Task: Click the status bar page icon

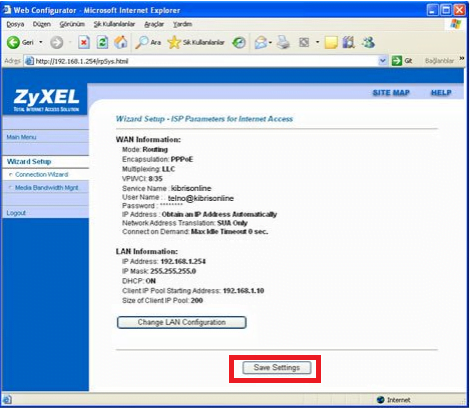Action: point(7,399)
